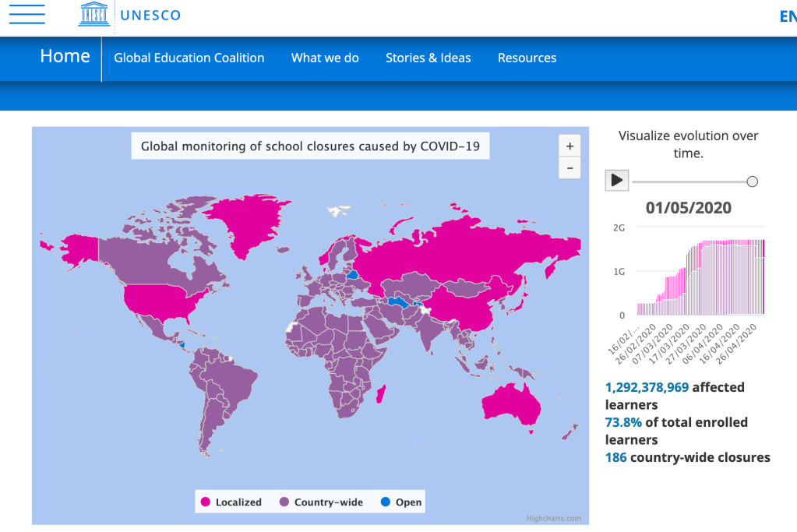Open the Stories & Ideas menu

tap(428, 58)
